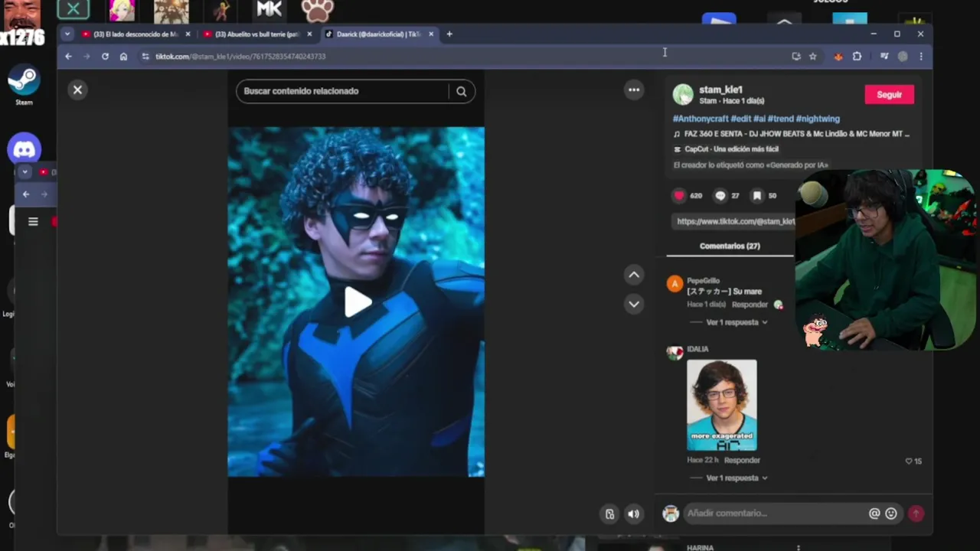Open stam_kle1's profile avatar

coord(683,94)
